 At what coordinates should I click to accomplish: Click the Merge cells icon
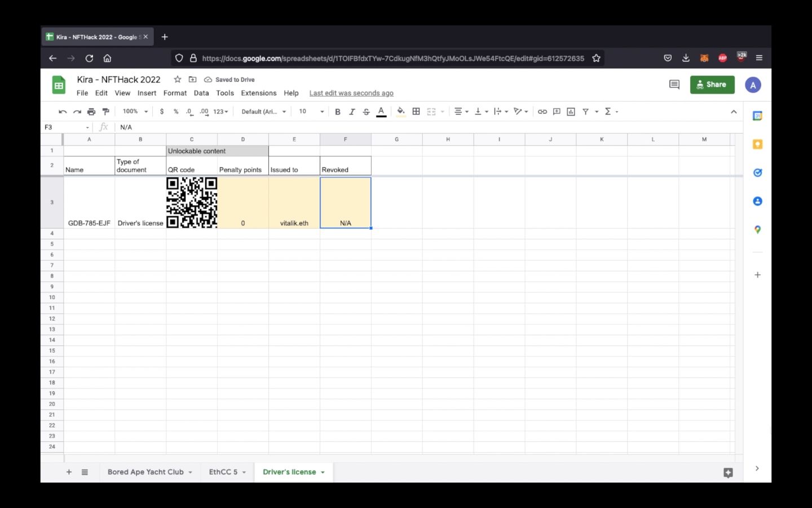(431, 112)
